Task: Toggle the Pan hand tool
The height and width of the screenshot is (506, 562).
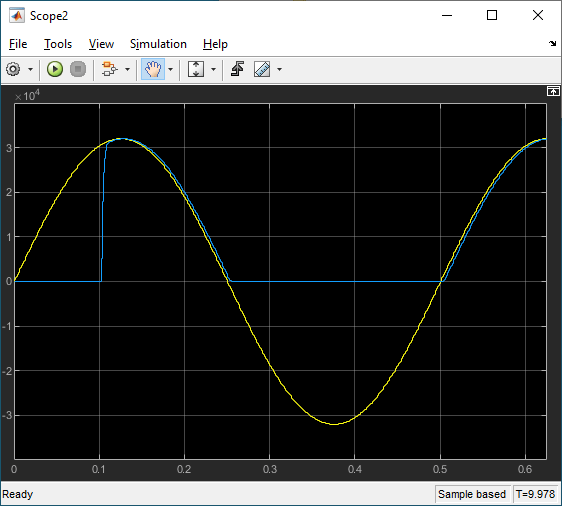Action: (x=153, y=69)
